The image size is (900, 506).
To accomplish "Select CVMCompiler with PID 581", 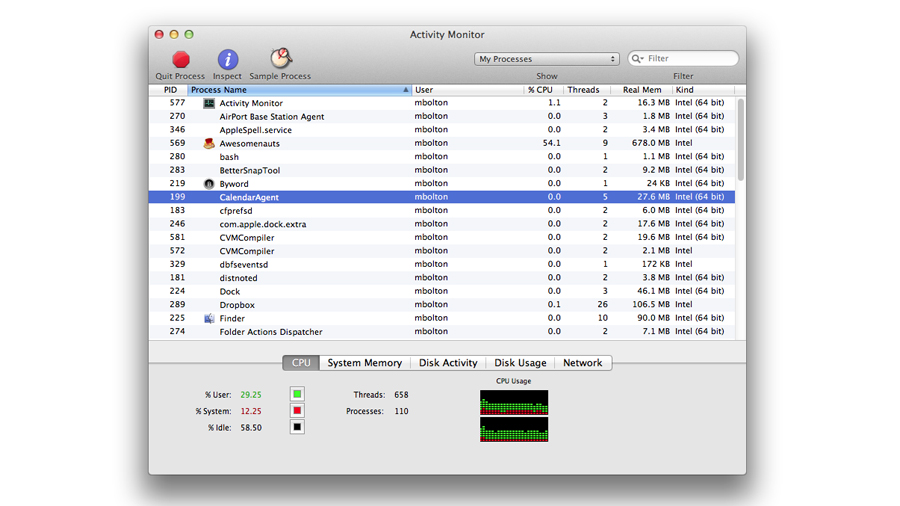I will (x=442, y=238).
